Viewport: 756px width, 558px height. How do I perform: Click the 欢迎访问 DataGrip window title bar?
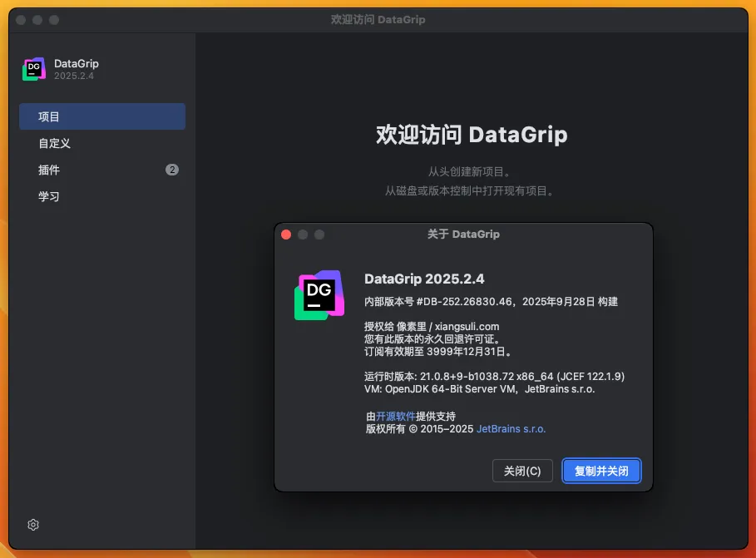(378, 19)
